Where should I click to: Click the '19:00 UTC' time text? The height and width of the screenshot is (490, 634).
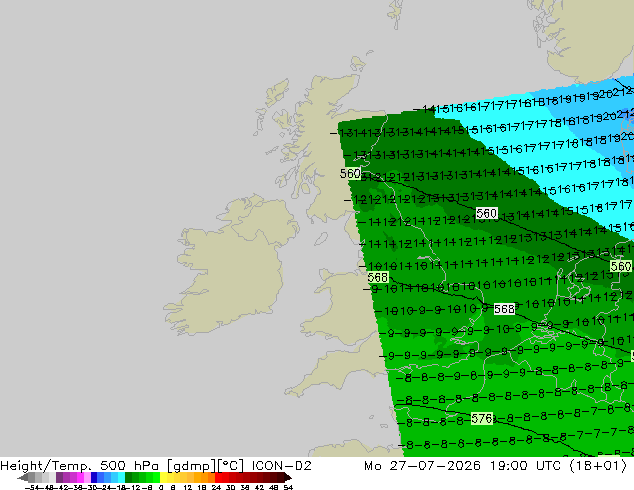pyautogui.click(x=526, y=466)
